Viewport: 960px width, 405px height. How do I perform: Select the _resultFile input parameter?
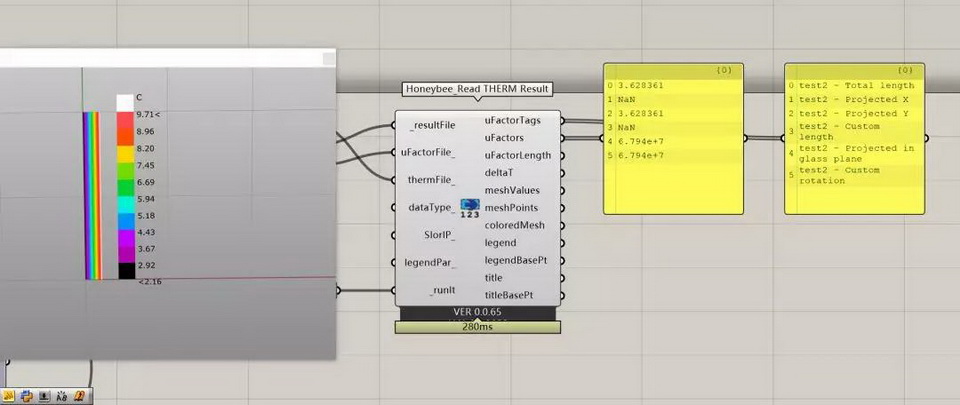click(432, 126)
